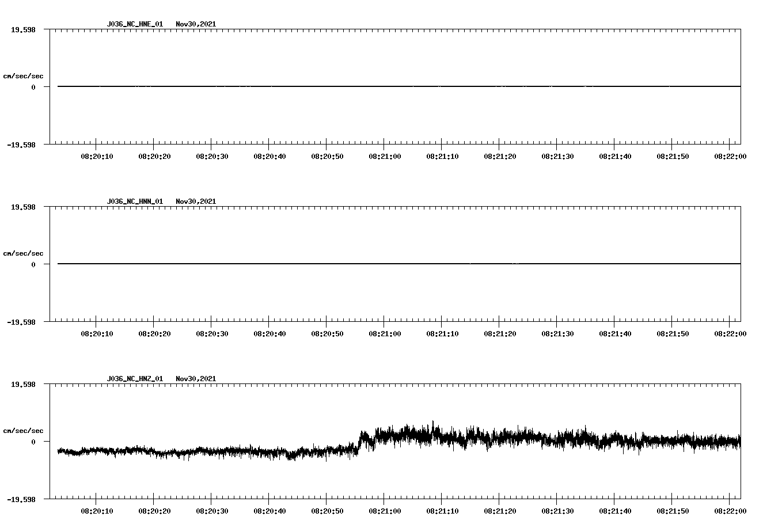Click the 08:21:50 time label under HNZ plot

673,511
